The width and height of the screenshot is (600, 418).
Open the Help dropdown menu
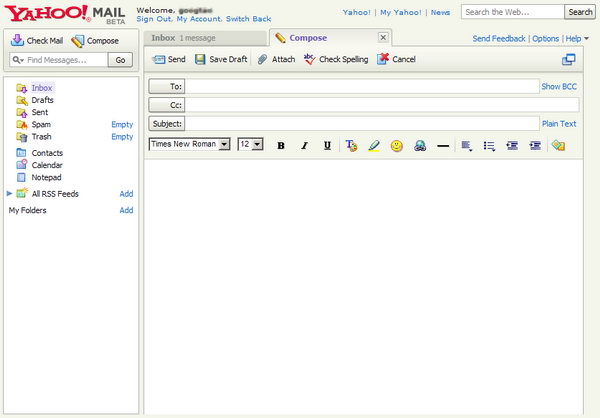point(576,38)
